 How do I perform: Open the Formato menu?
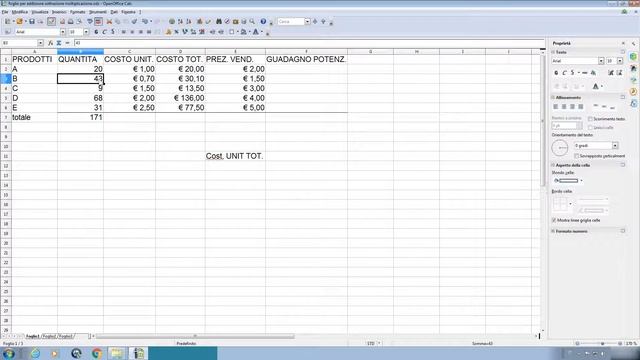click(78, 12)
